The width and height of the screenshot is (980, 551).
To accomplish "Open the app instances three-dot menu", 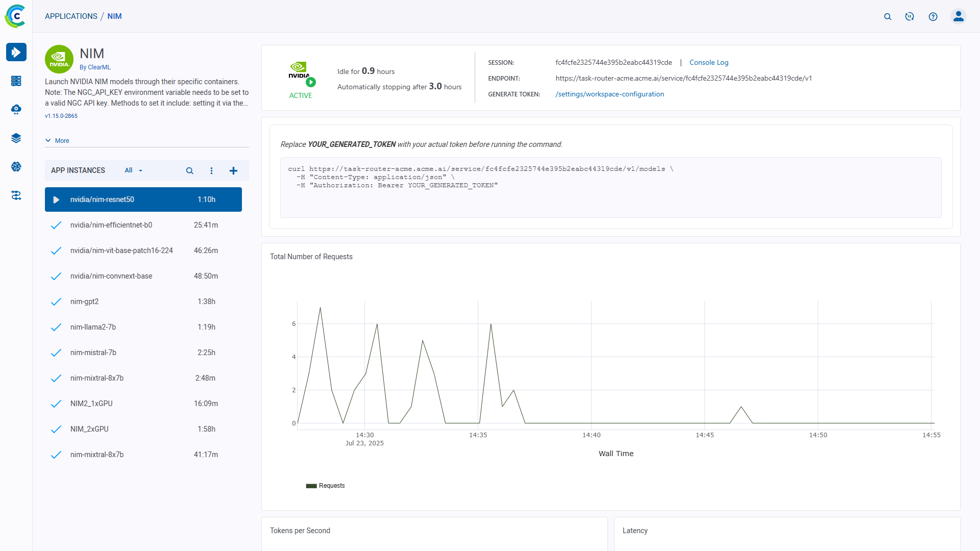I will pyautogui.click(x=211, y=171).
